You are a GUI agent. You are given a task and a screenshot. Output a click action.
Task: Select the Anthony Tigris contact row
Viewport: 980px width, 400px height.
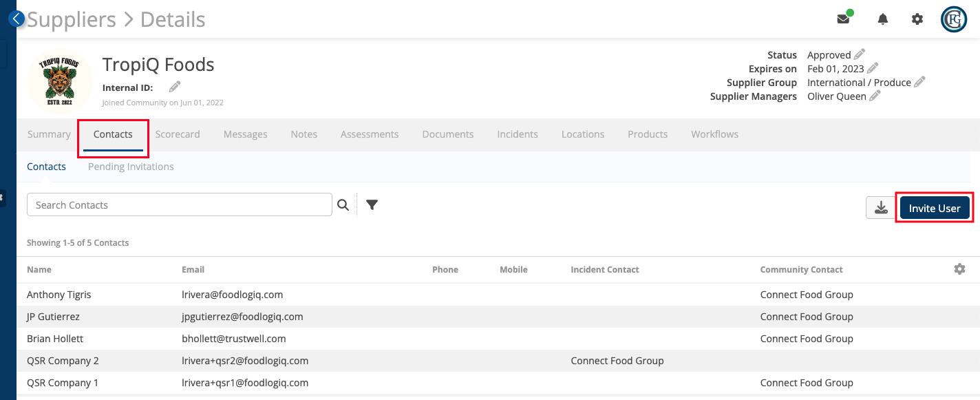[498, 295]
